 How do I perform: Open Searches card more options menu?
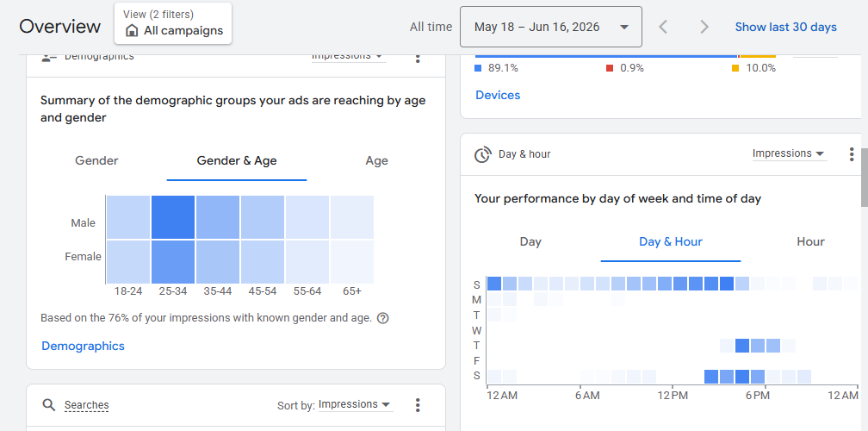[x=418, y=405]
